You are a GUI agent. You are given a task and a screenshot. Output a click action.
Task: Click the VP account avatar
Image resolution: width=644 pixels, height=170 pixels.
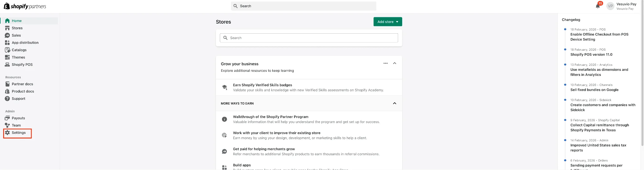[610, 6]
